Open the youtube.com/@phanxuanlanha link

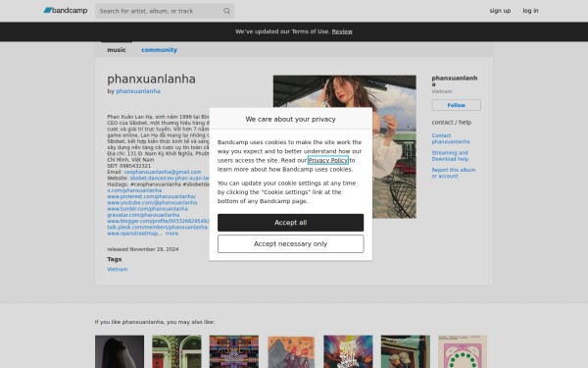152,202
